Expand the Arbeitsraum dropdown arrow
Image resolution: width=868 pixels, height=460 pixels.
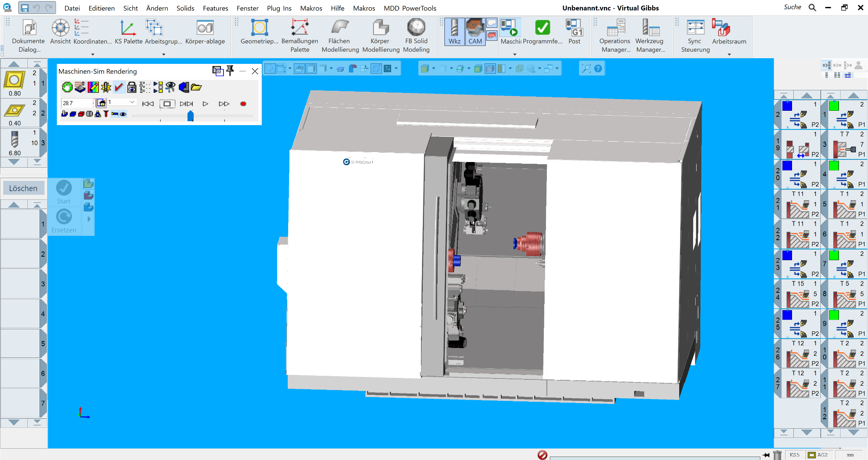coord(729,55)
